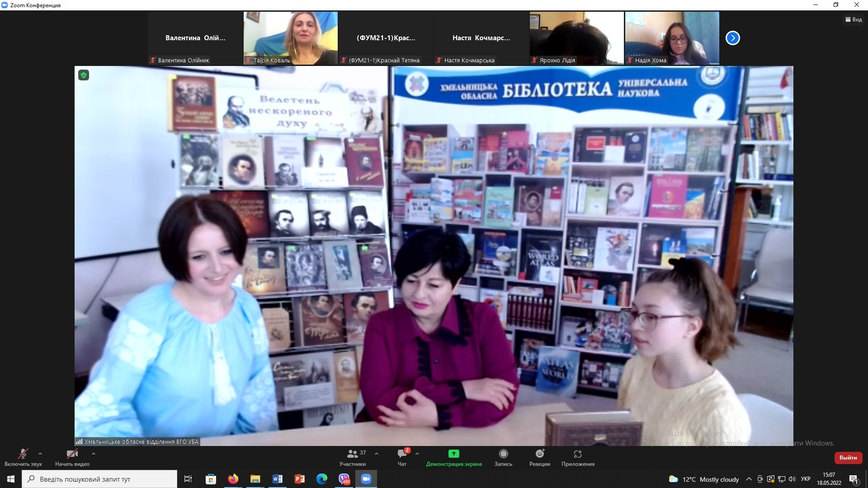The height and width of the screenshot is (488, 868).
Task: Click the Record (Запись) icon
Action: (x=503, y=454)
